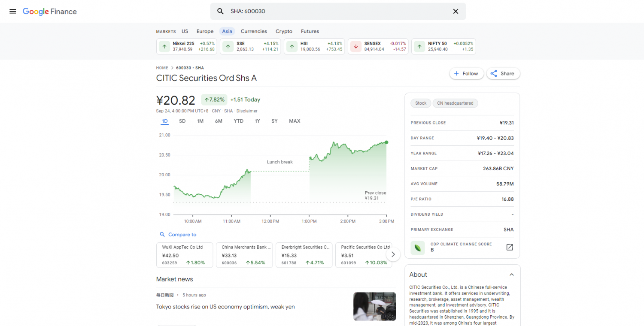The height and width of the screenshot is (326, 644).
Task: Click the plus icon in Follow
Action: [x=456, y=73]
